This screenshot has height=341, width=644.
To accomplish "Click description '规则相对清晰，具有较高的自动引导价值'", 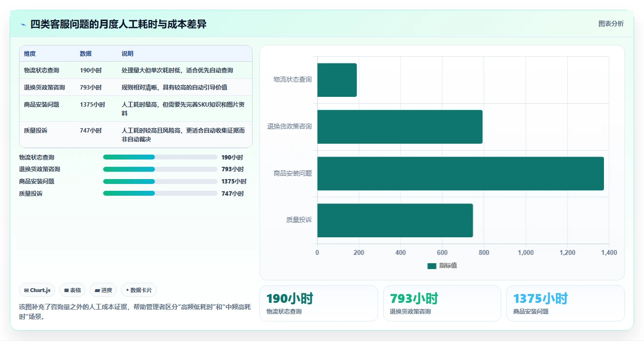I will (174, 88).
